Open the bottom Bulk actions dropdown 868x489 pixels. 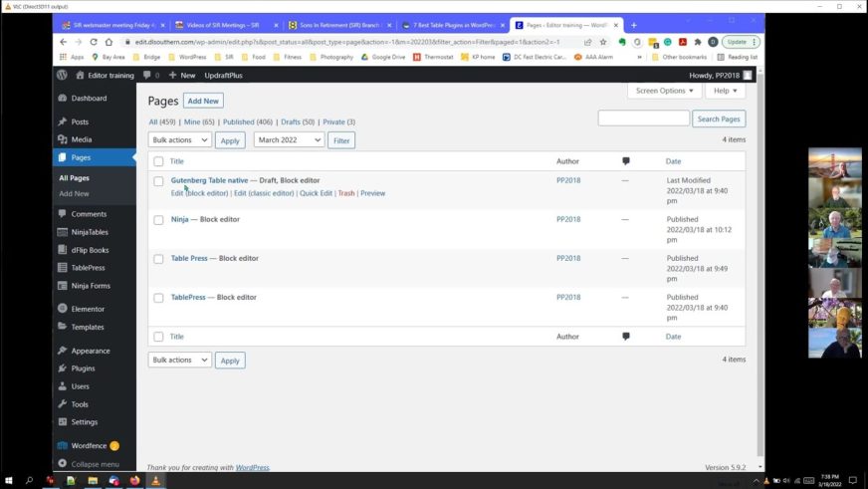click(180, 360)
